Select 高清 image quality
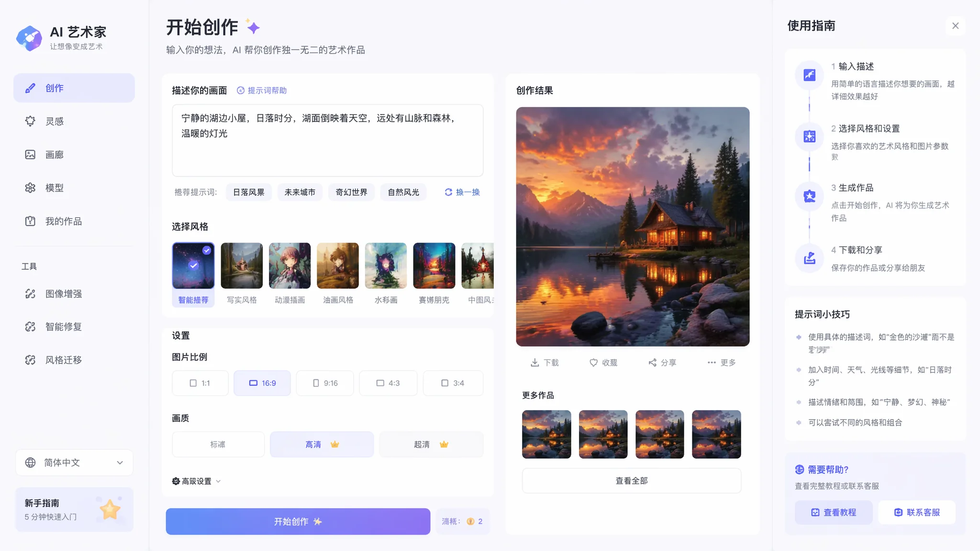The image size is (980, 551). (x=322, y=444)
